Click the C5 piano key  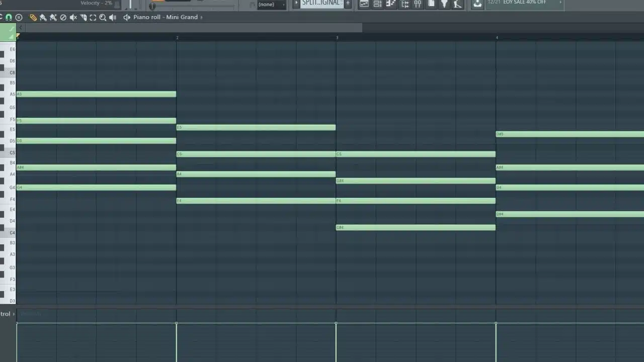click(8, 153)
